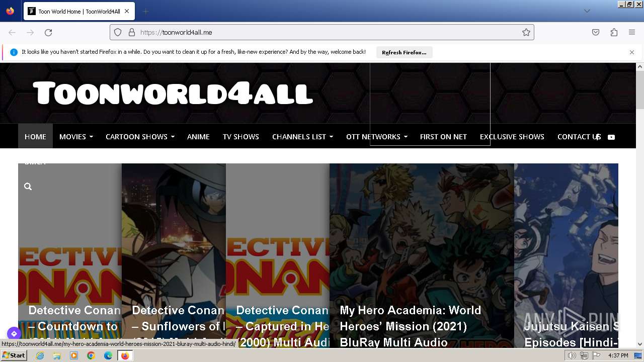Dismiss the Firefox refresh notification bar
This screenshot has width=644, height=362.
point(632,52)
